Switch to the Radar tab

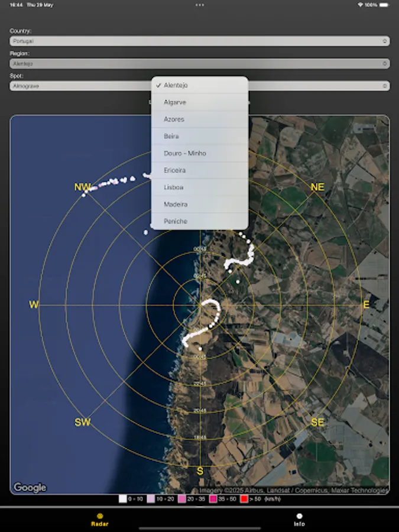click(100, 520)
